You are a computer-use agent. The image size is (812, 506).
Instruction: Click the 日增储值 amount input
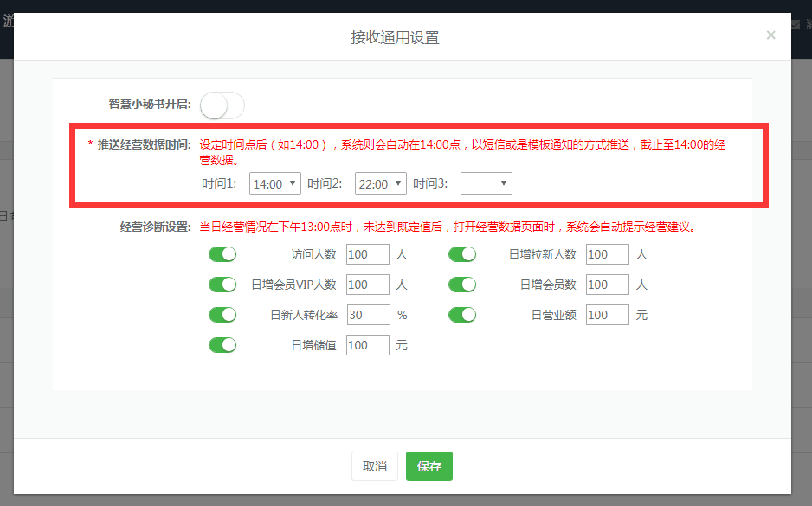pyautogui.click(x=367, y=345)
